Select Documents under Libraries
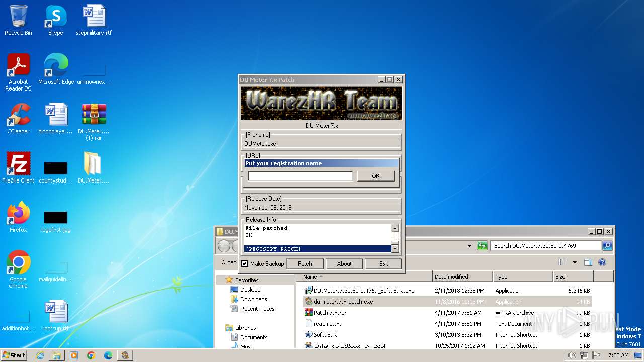This screenshot has height=362, width=644. (254, 337)
